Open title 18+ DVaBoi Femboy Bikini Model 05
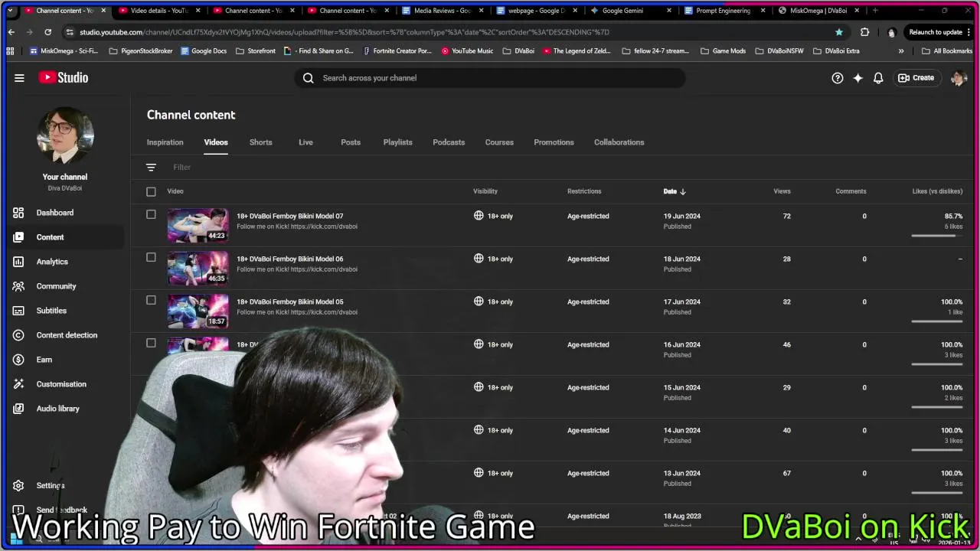Screen dimensions: 980x551 pyautogui.click(x=289, y=302)
